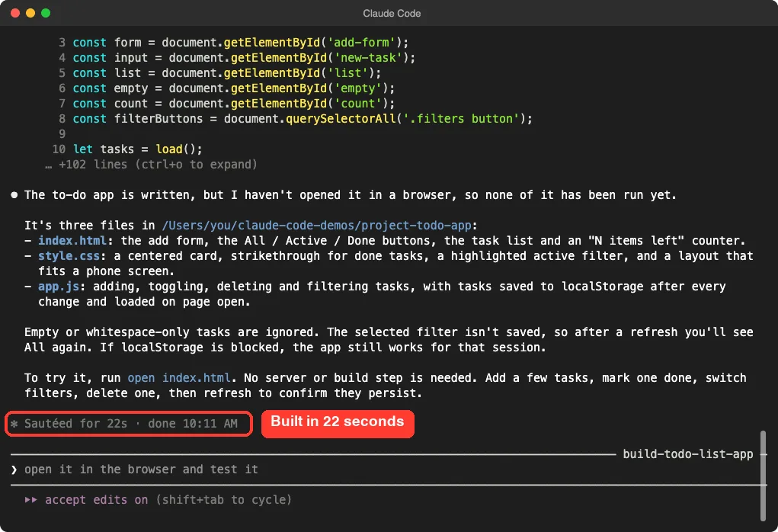
Task: Click code line 6 'const empty' declaration
Action: 234,88
